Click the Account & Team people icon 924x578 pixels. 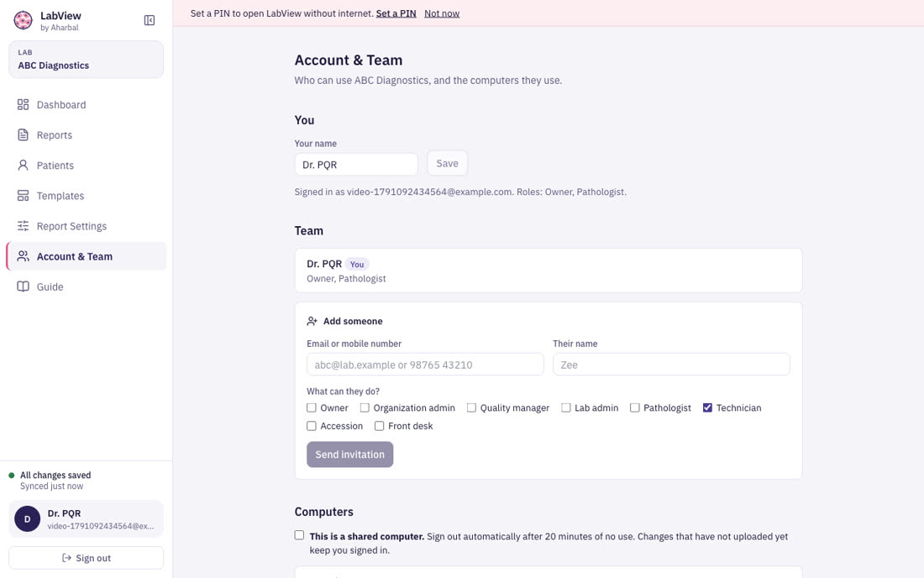23,256
